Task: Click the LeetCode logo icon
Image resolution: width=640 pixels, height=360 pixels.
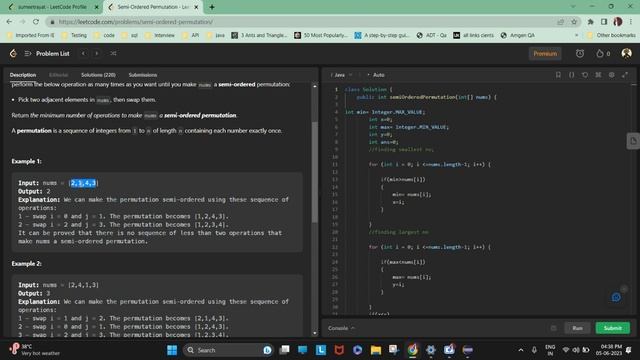Action: (x=13, y=53)
